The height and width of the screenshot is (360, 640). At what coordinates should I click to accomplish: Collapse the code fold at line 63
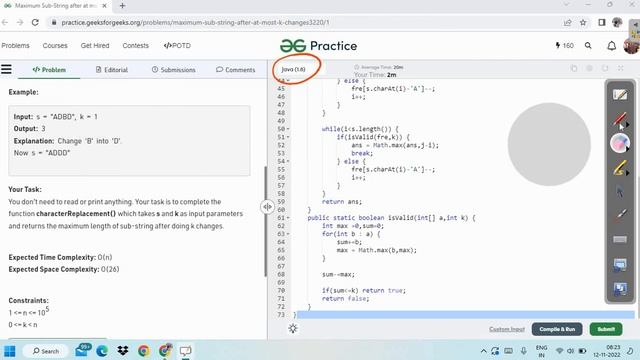point(288,234)
